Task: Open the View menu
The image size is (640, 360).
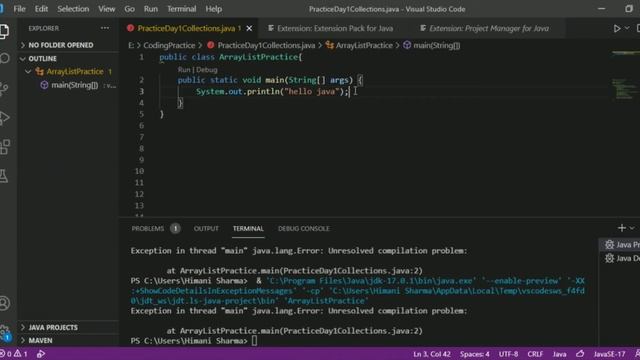Action: [107, 9]
